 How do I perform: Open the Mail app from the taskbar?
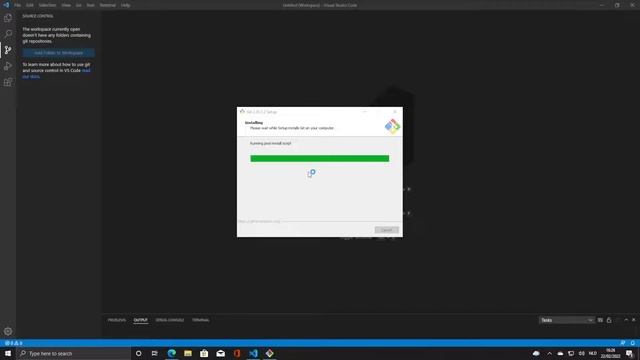[220, 353]
